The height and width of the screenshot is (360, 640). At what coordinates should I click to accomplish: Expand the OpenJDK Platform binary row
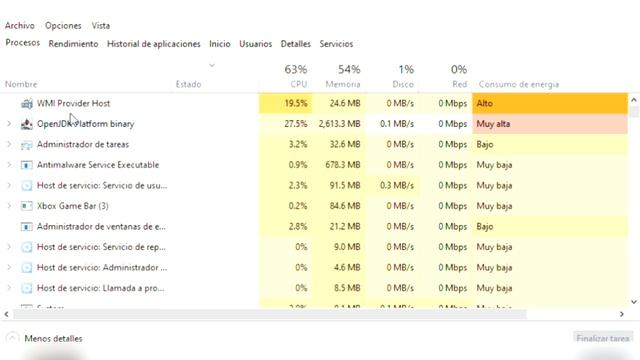tap(9, 124)
